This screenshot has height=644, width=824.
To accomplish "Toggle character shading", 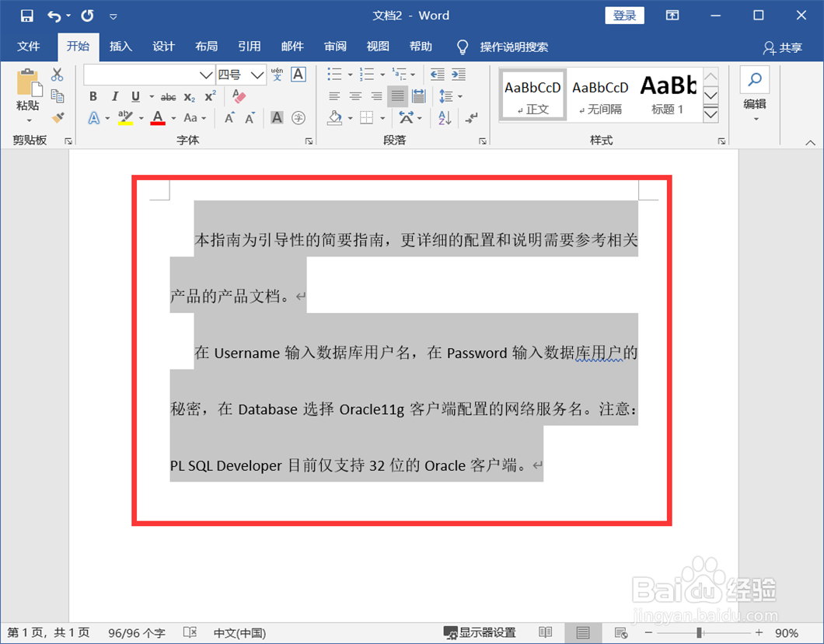I will coord(277,117).
